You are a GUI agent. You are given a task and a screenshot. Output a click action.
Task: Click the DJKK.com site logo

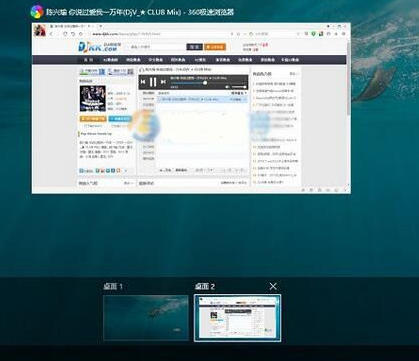[99, 47]
